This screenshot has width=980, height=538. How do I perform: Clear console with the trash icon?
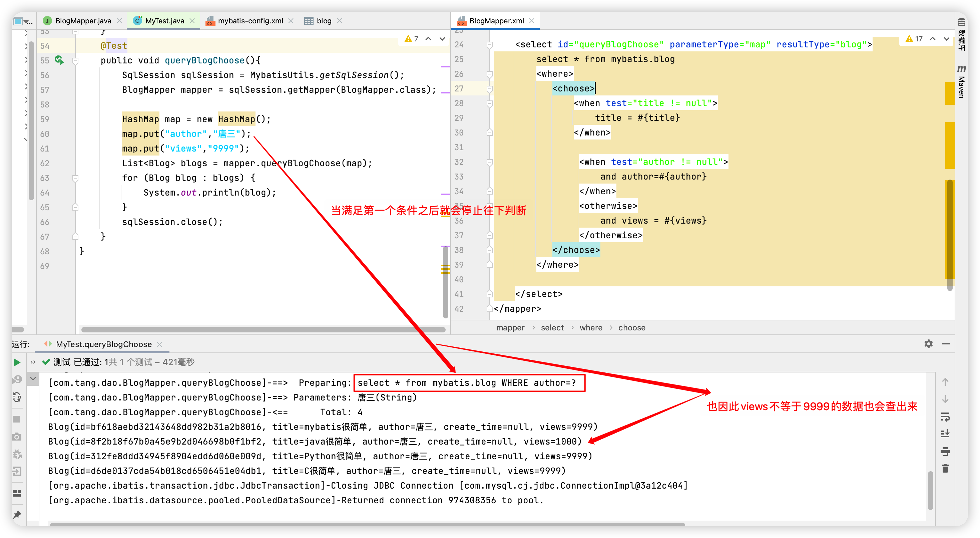945,468
